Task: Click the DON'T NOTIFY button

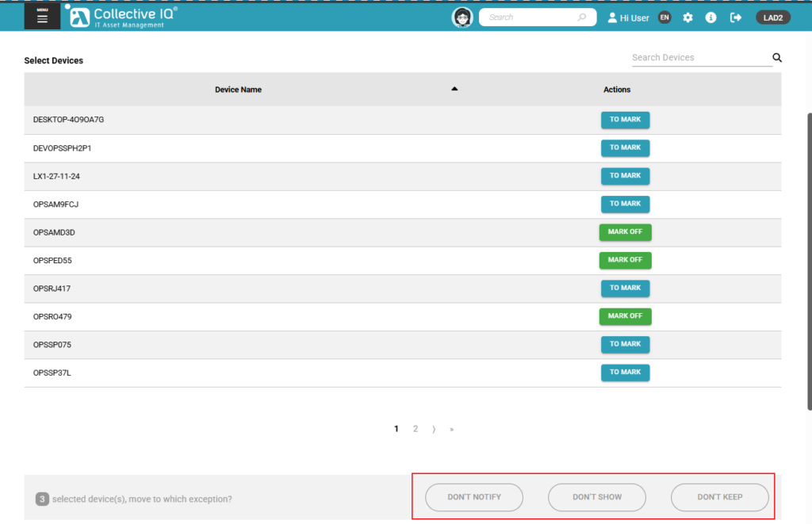Action: coord(474,497)
